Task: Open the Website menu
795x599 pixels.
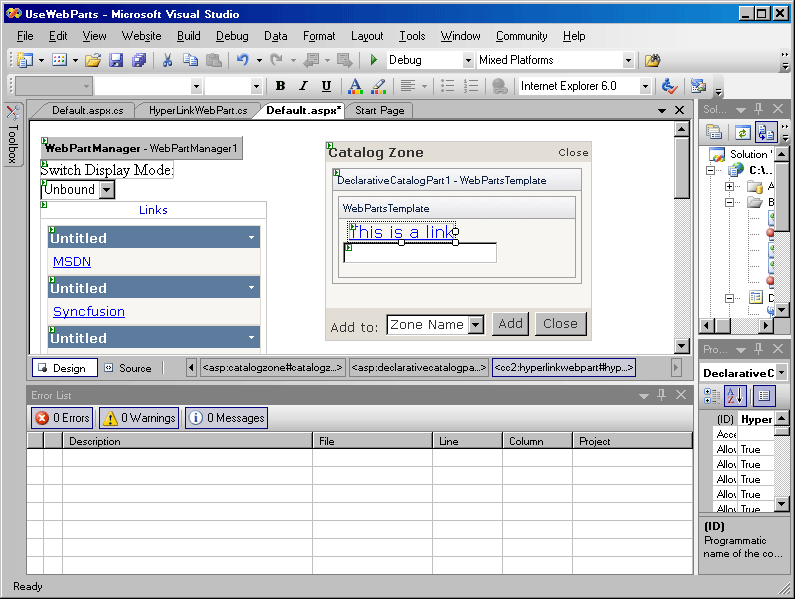Action: coord(141,36)
